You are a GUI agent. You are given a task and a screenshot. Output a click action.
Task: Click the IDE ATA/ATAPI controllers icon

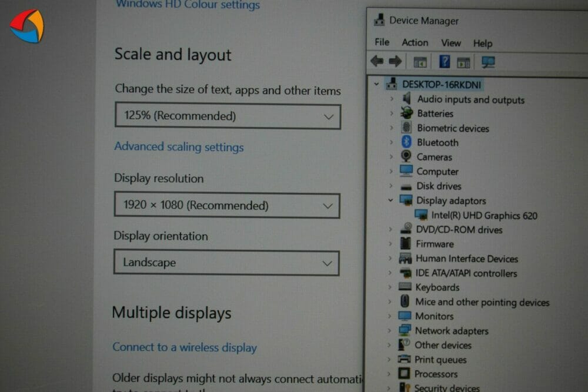[x=405, y=273]
